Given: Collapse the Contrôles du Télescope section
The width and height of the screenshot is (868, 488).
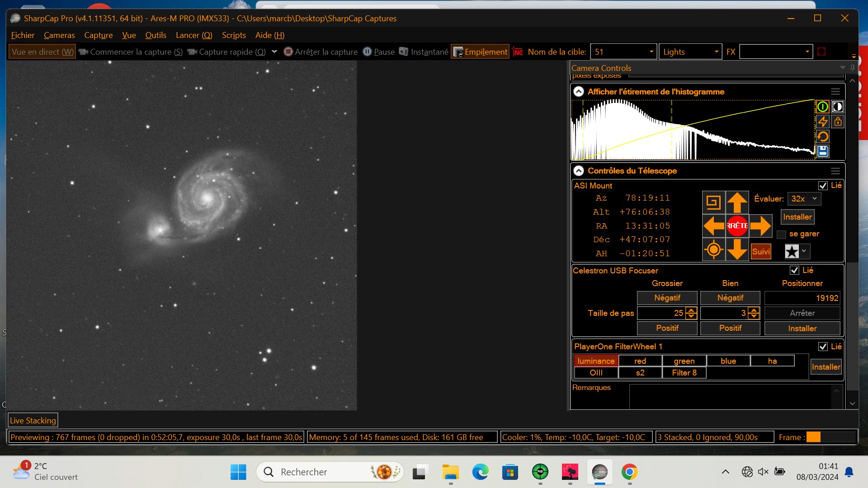Looking at the screenshot, I should tap(579, 171).
